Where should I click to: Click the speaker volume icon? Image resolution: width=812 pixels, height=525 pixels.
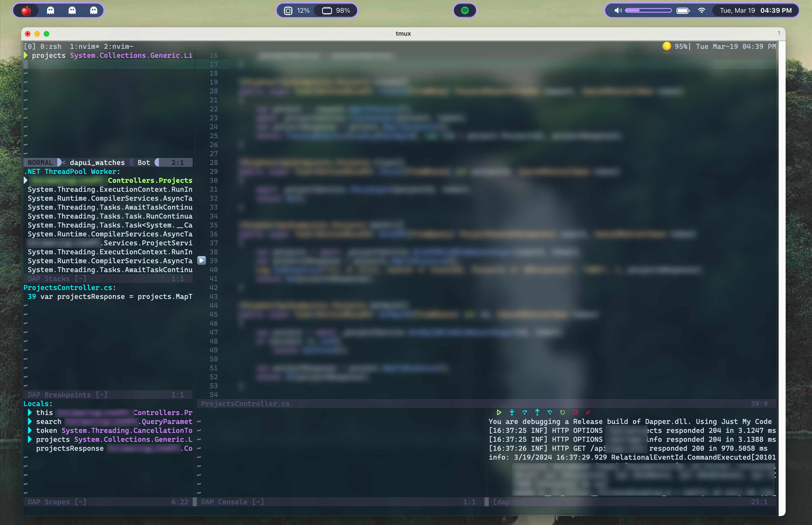(618, 11)
